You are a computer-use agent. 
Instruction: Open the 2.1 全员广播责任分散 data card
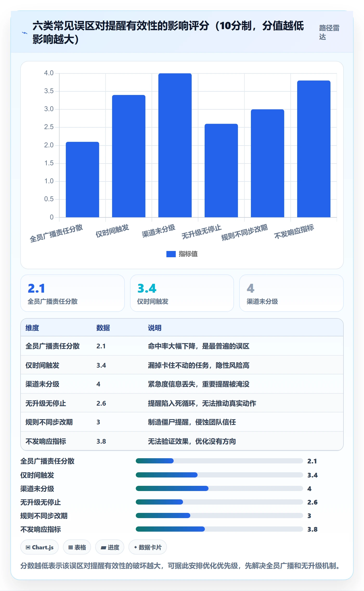point(73,293)
